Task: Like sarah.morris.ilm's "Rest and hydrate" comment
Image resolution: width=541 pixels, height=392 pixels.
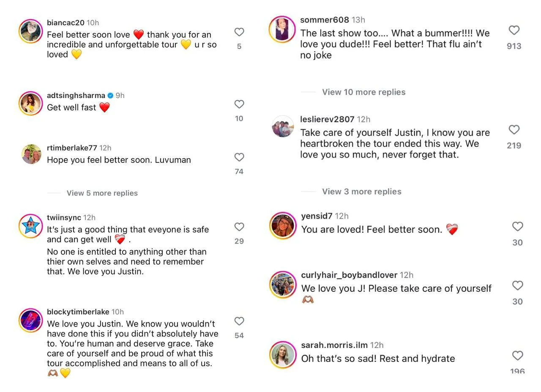Action: pyautogui.click(x=518, y=356)
